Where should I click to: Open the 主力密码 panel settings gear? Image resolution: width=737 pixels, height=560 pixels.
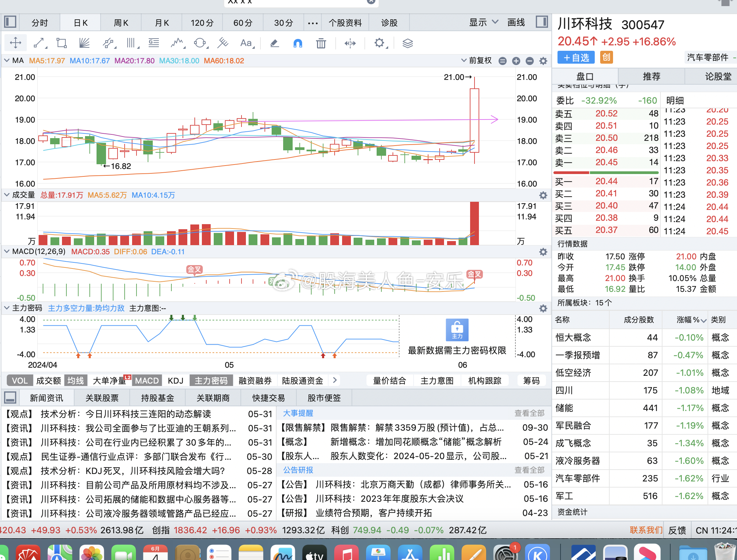point(543,308)
